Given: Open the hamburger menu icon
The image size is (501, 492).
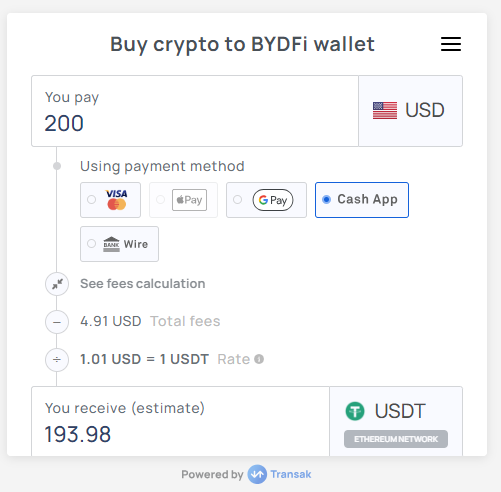Looking at the screenshot, I should (x=451, y=44).
